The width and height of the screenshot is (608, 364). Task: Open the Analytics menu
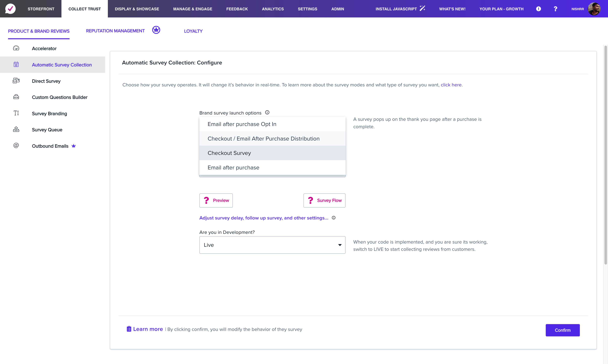click(273, 9)
